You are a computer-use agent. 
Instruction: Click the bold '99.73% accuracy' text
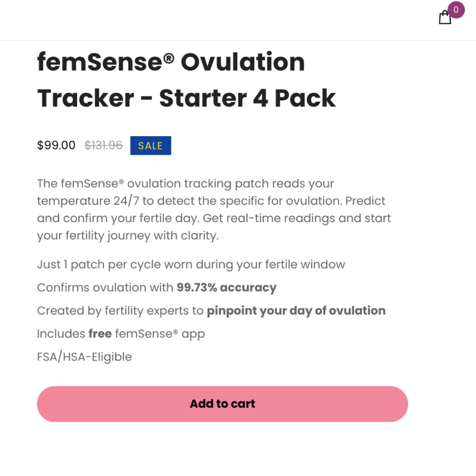point(226,287)
